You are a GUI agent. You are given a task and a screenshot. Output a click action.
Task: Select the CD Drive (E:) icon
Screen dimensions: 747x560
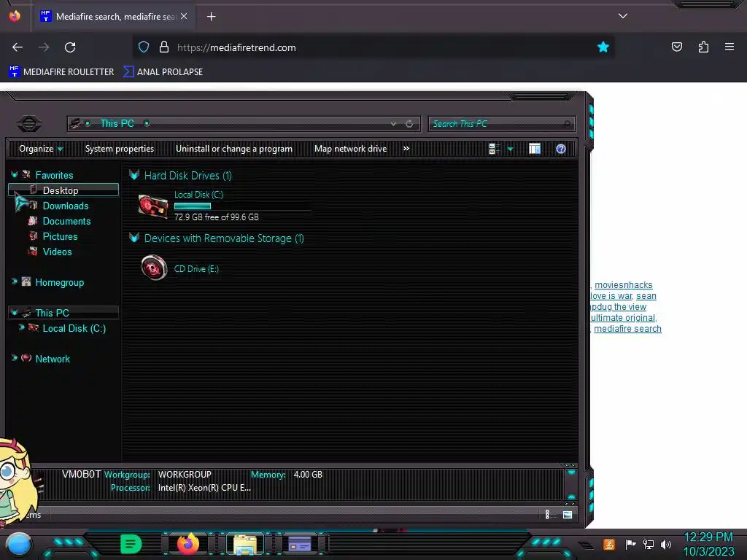(154, 268)
